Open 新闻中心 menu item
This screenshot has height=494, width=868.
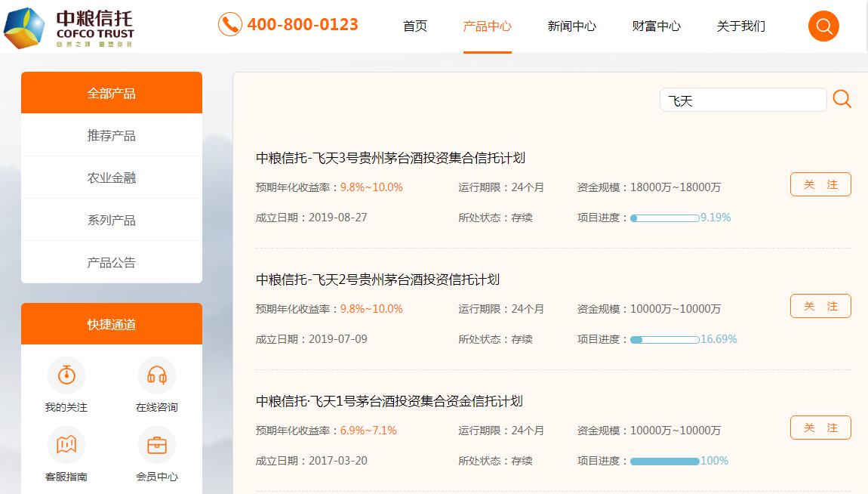(571, 26)
